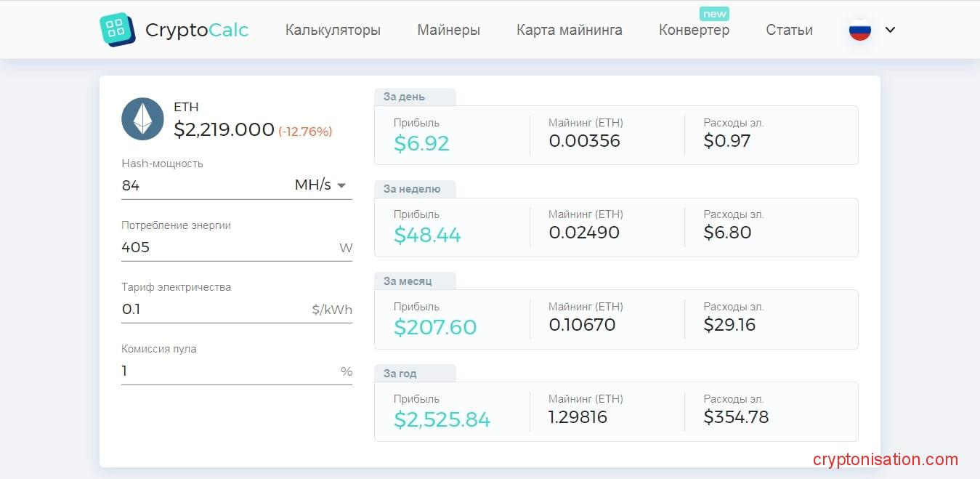This screenshot has height=479, width=980.
Task: Open Карта майнинга in navigation
Action: click(569, 30)
